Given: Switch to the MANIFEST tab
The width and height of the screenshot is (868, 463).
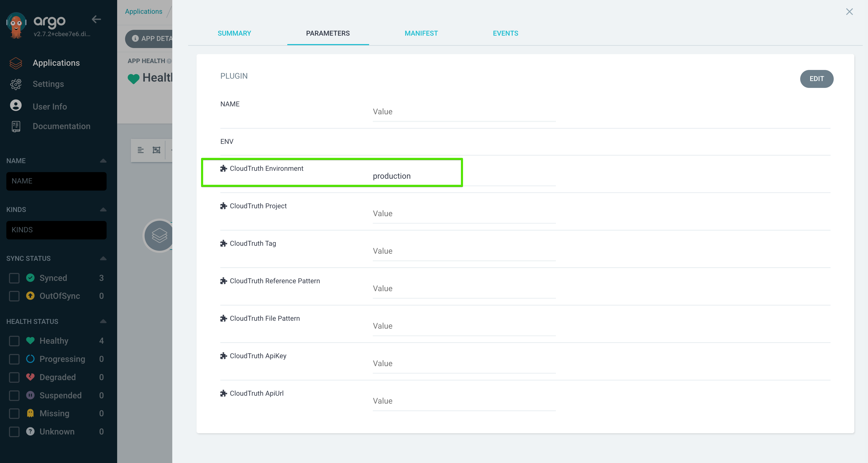Looking at the screenshot, I should (x=421, y=33).
